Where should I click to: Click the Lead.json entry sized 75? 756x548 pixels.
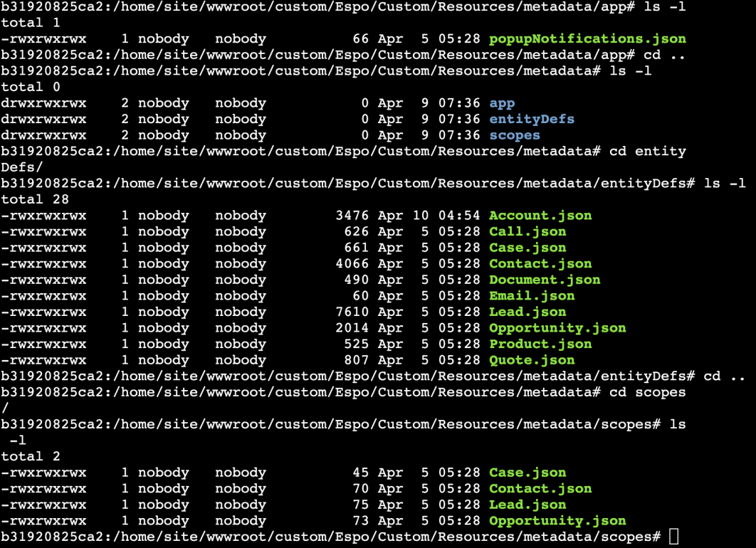tap(527, 505)
